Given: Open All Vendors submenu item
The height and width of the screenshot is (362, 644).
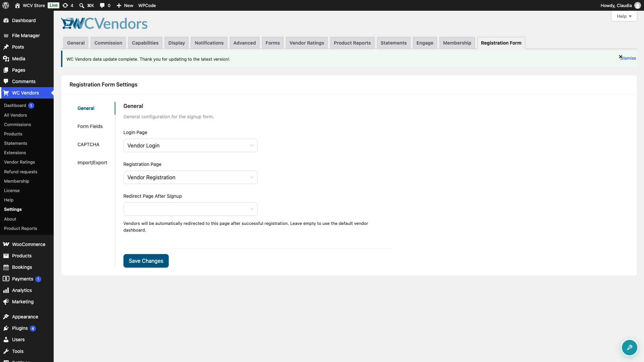Looking at the screenshot, I should pos(15,115).
